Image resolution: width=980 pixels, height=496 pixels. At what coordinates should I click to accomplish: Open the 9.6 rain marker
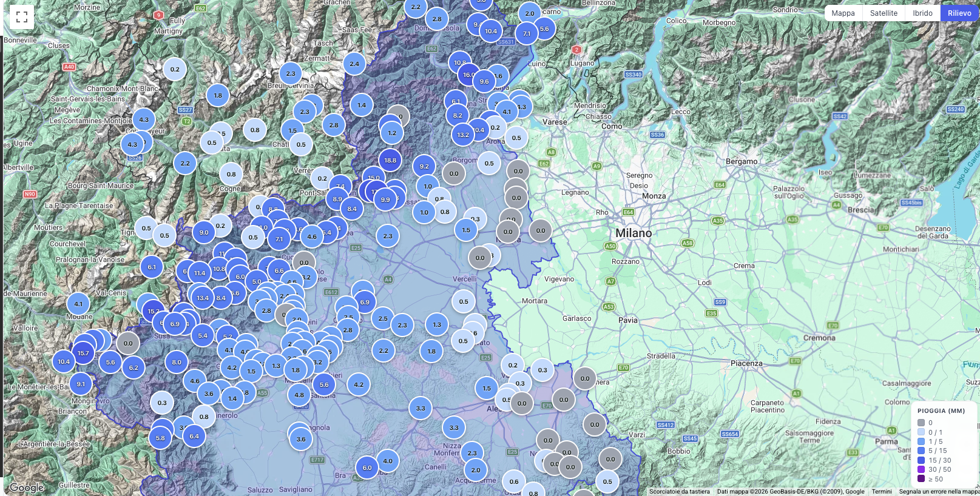[x=484, y=82]
